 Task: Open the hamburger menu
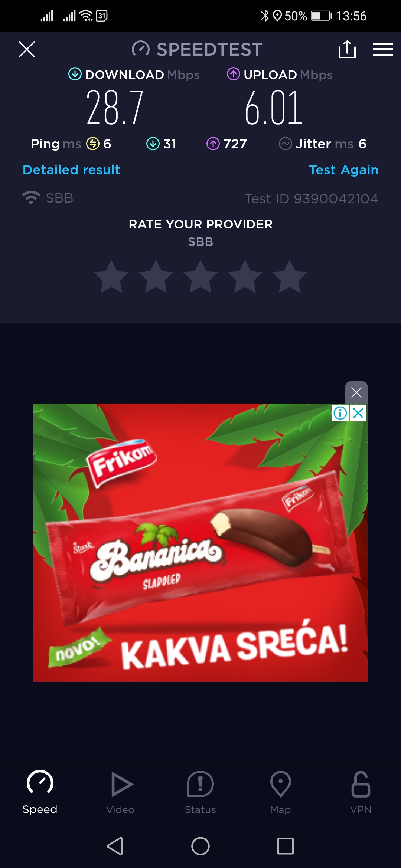point(383,49)
